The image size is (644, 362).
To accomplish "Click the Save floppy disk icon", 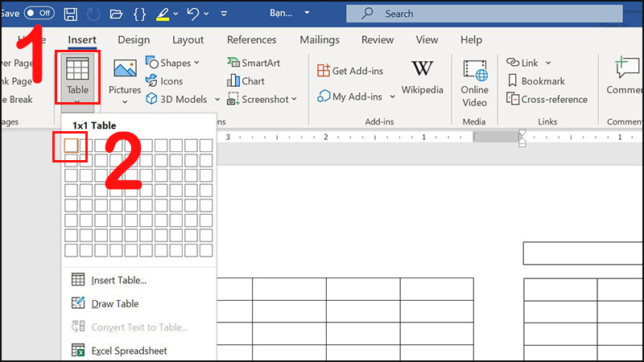I will (71, 14).
